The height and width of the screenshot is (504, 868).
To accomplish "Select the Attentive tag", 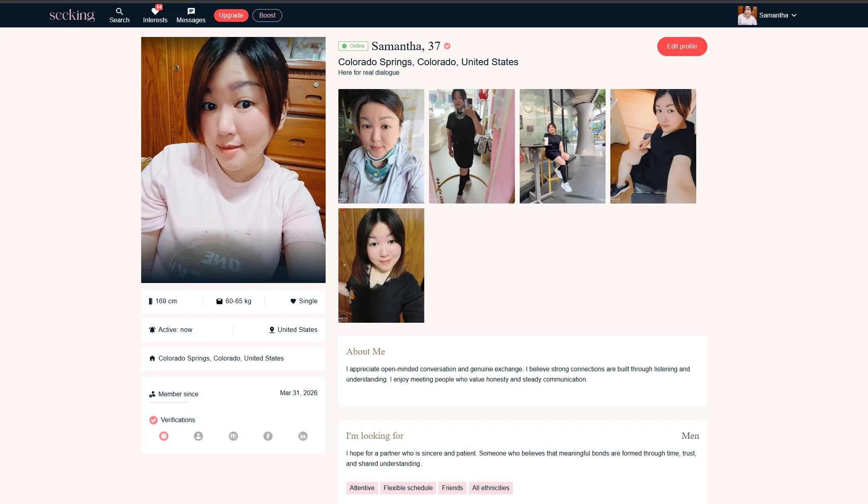I will pos(362,488).
